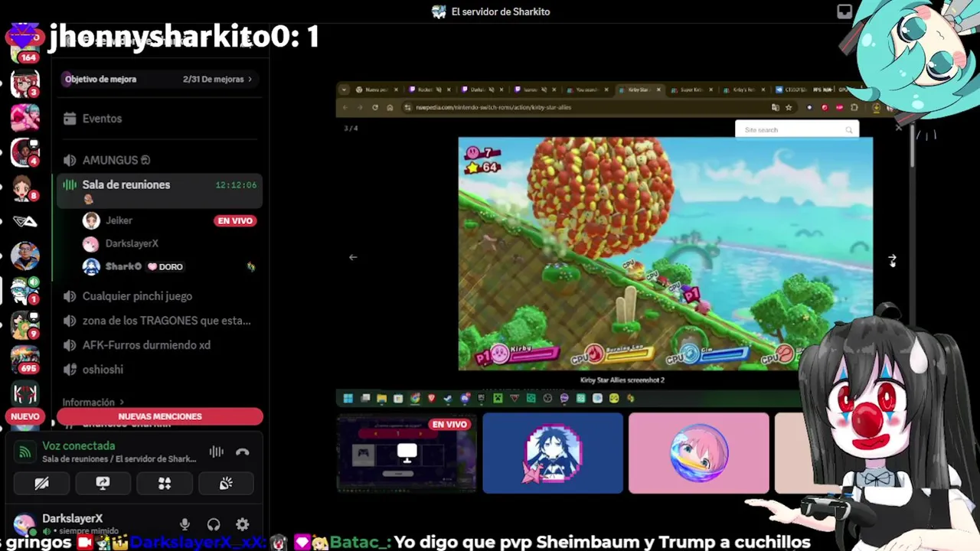Image resolution: width=980 pixels, height=551 pixels.
Task: Select the AFK-Furros durmiendo xd channel
Action: pos(158,345)
